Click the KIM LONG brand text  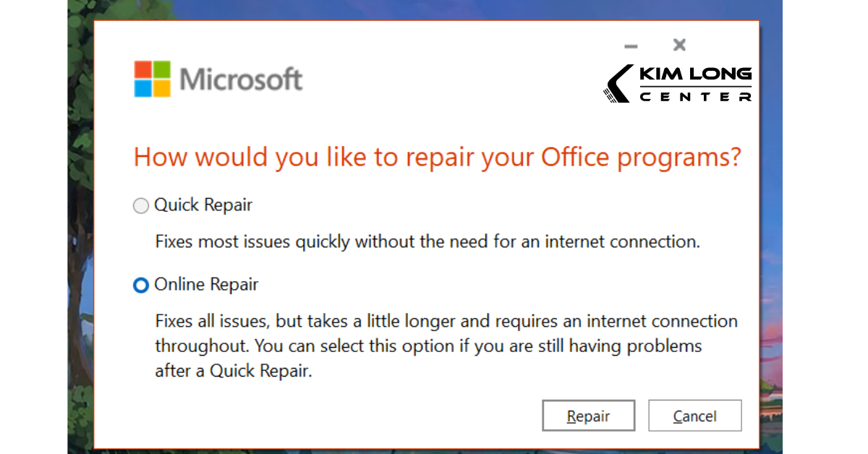pos(695,74)
